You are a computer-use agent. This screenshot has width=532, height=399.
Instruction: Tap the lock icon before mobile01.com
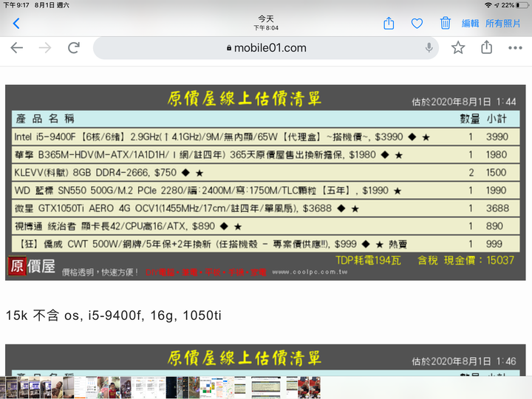(229, 48)
